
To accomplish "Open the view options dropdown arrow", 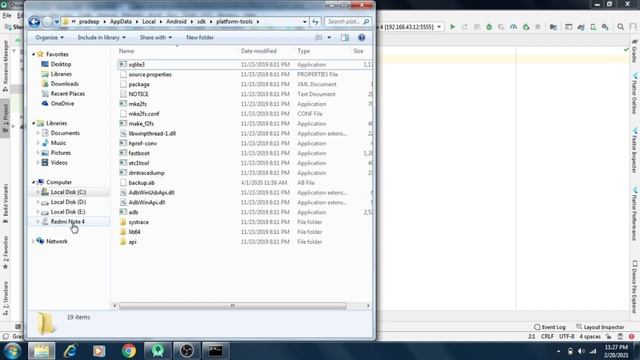I will click(329, 38).
